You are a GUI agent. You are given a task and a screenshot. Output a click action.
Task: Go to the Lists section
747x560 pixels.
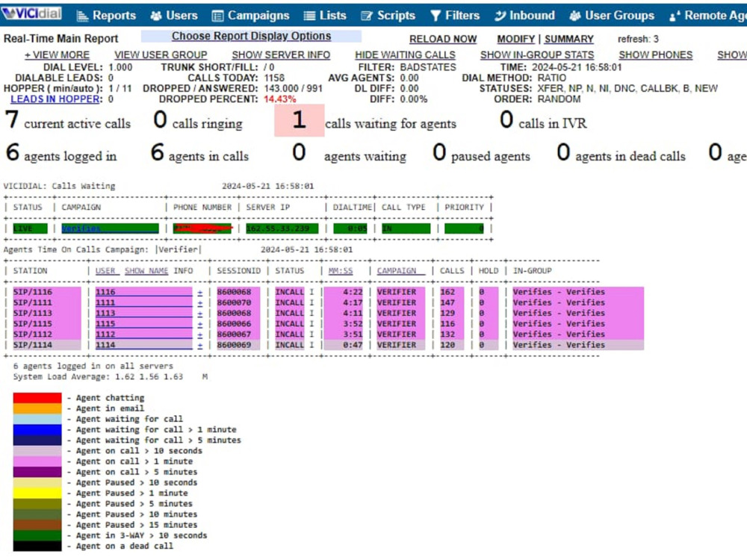click(x=332, y=16)
